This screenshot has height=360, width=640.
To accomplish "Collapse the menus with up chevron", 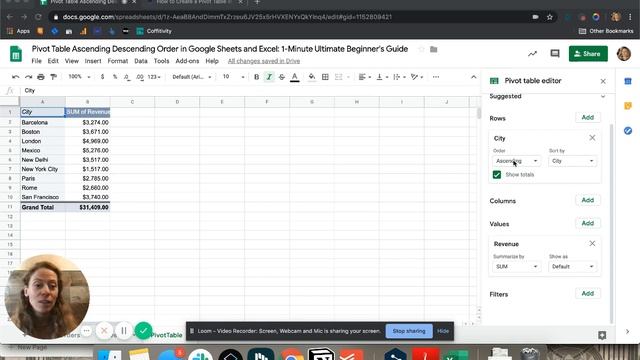I will (x=473, y=77).
